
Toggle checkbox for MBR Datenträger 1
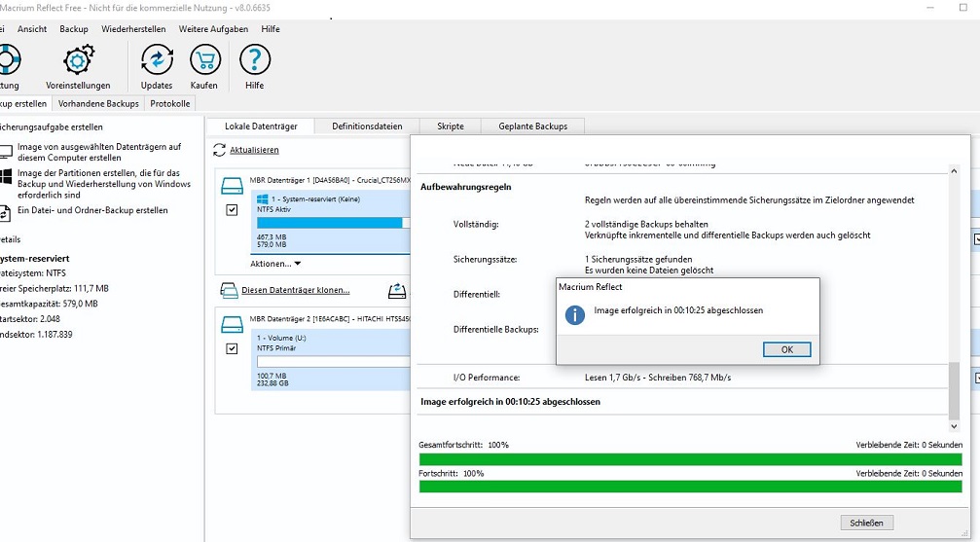(x=232, y=210)
